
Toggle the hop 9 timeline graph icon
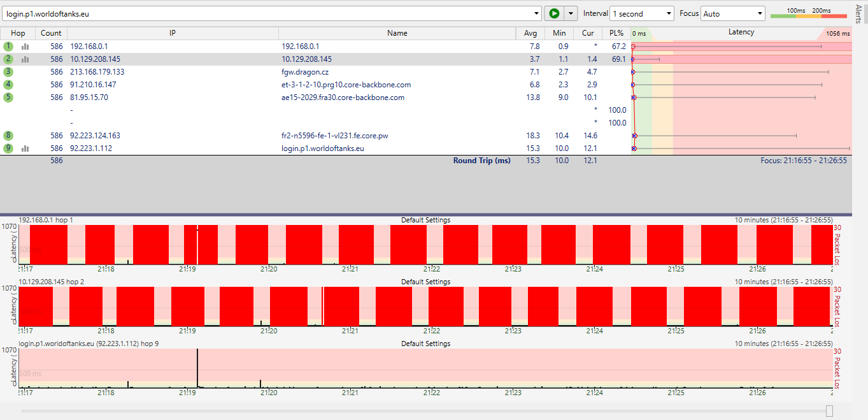pos(25,148)
